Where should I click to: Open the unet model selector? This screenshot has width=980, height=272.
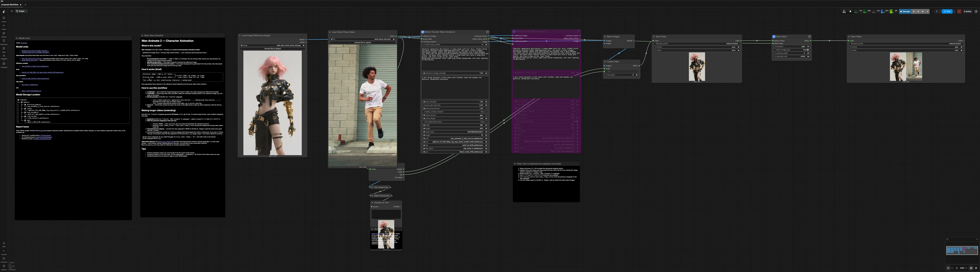coord(455,139)
